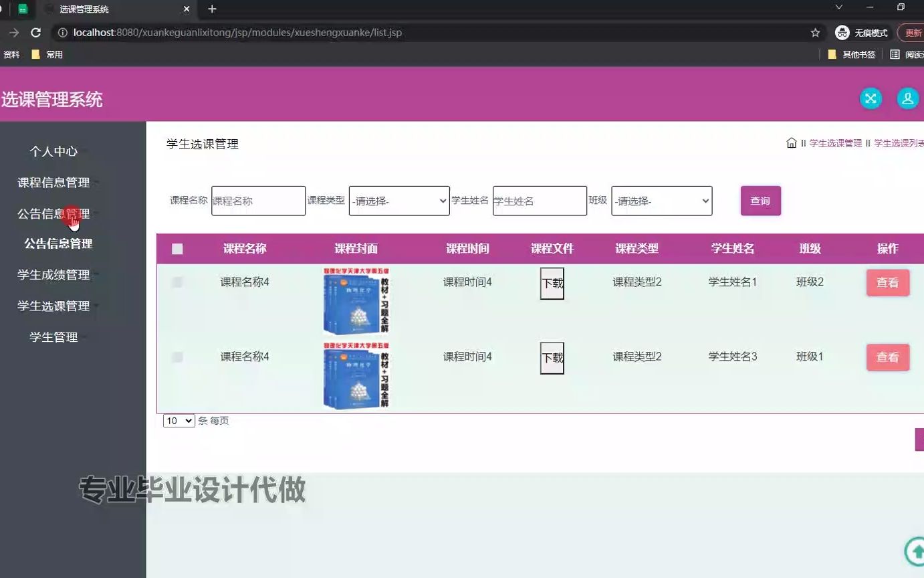The image size is (924, 578).
Task: Open the 课程类型 dropdown
Action: [x=398, y=200]
